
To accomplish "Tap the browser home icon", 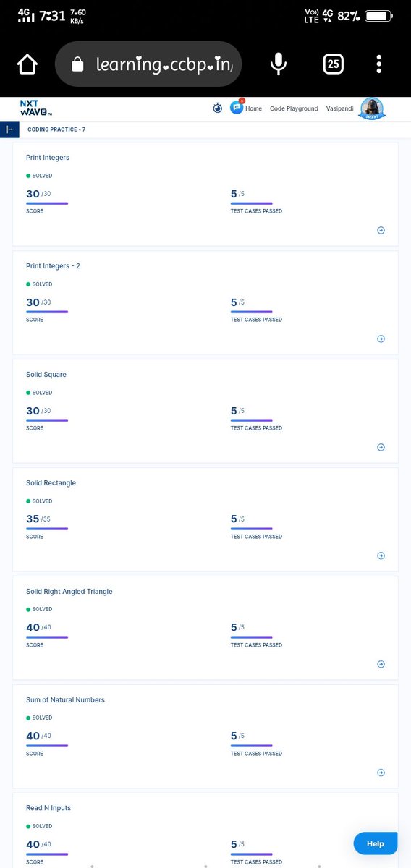I will coord(27,65).
